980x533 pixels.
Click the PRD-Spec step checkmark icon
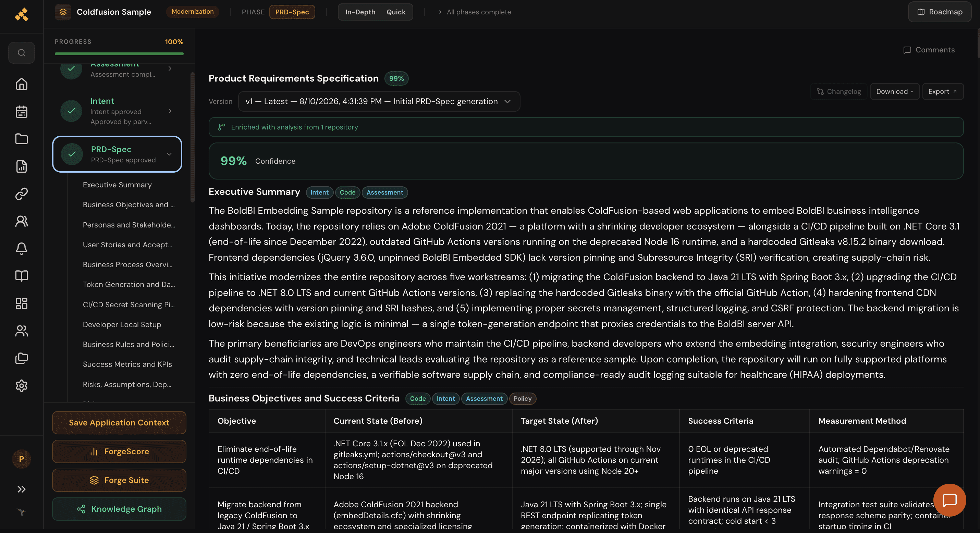pyautogui.click(x=72, y=154)
